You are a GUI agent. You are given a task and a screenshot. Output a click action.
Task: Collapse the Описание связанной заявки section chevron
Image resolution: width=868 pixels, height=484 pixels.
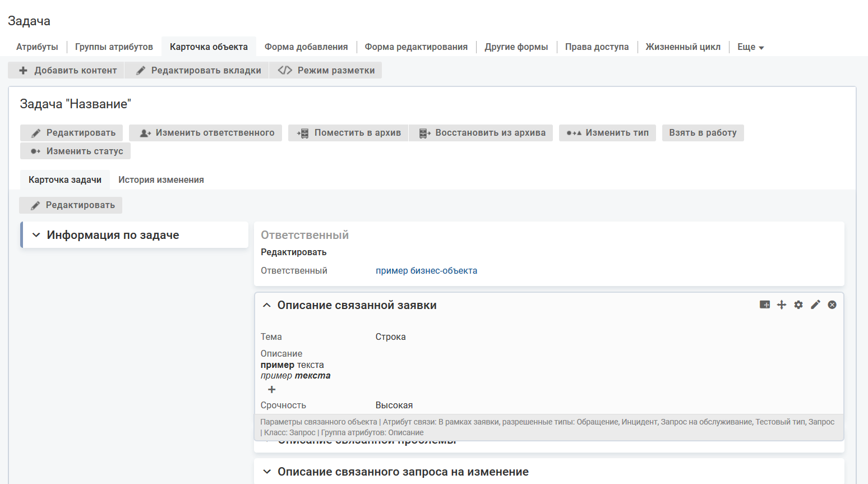coord(267,305)
